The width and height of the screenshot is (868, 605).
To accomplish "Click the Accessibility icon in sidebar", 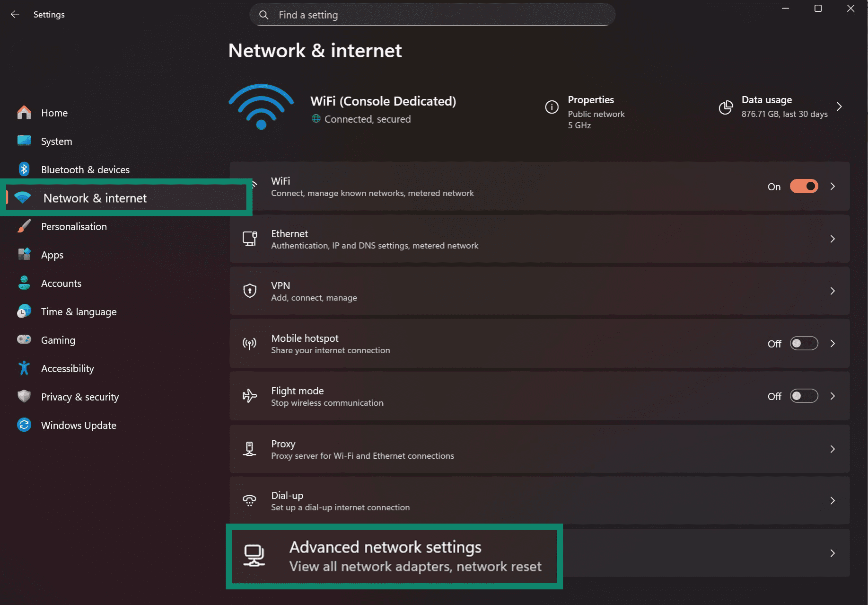I will (24, 368).
